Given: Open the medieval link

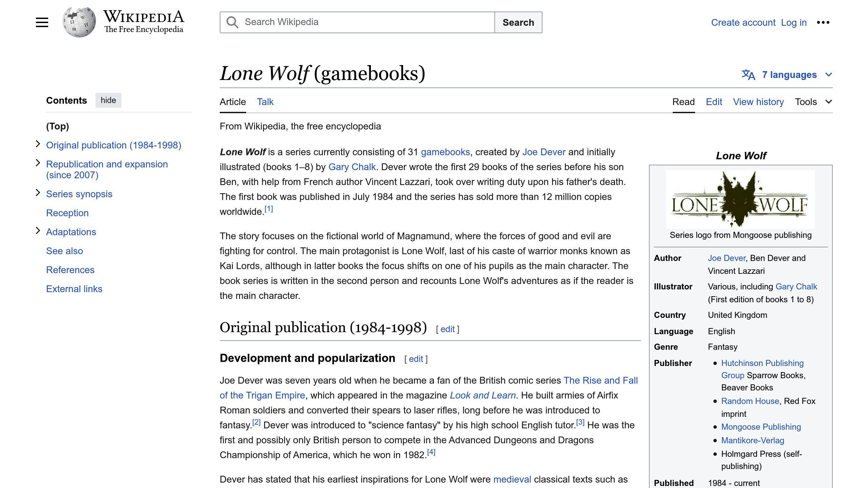Looking at the screenshot, I should [x=512, y=479].
